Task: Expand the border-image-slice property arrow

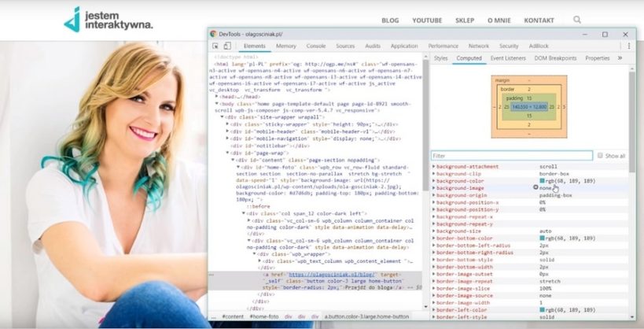Action: tap(433, 288)
